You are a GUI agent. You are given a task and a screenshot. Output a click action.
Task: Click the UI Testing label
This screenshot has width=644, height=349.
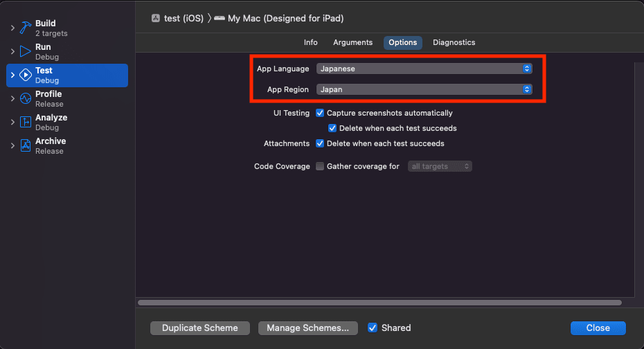click(x=292, y=113)
